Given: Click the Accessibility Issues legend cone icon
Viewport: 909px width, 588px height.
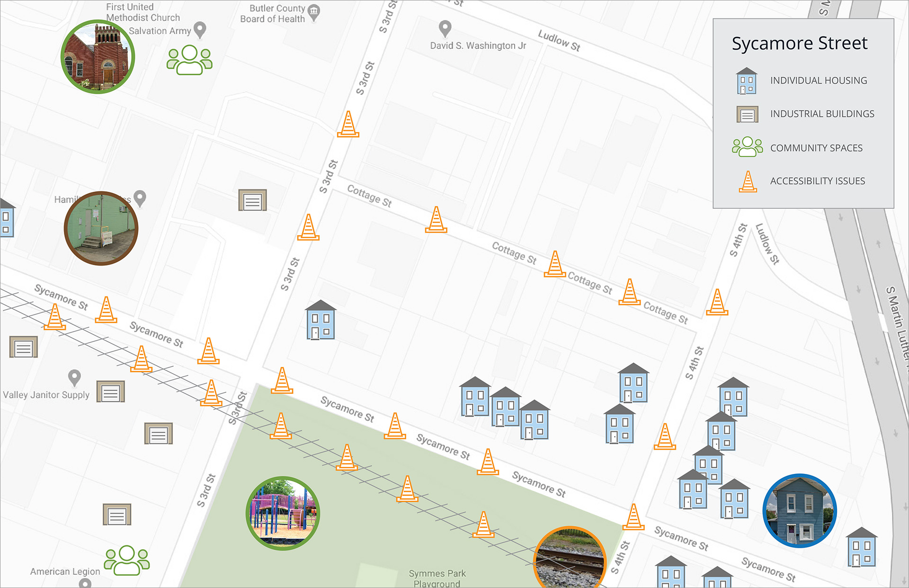Looking at the screenshot, I should (x=748, y=181).
